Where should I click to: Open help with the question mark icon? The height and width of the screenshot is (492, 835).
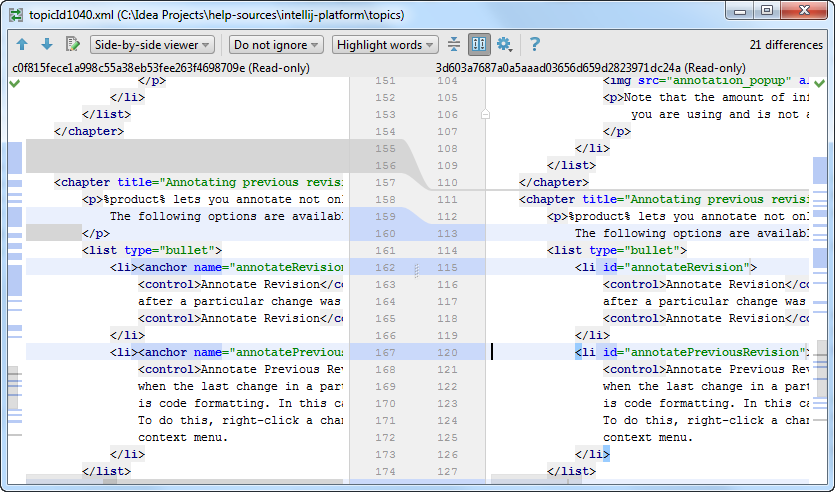click(535, 45)
